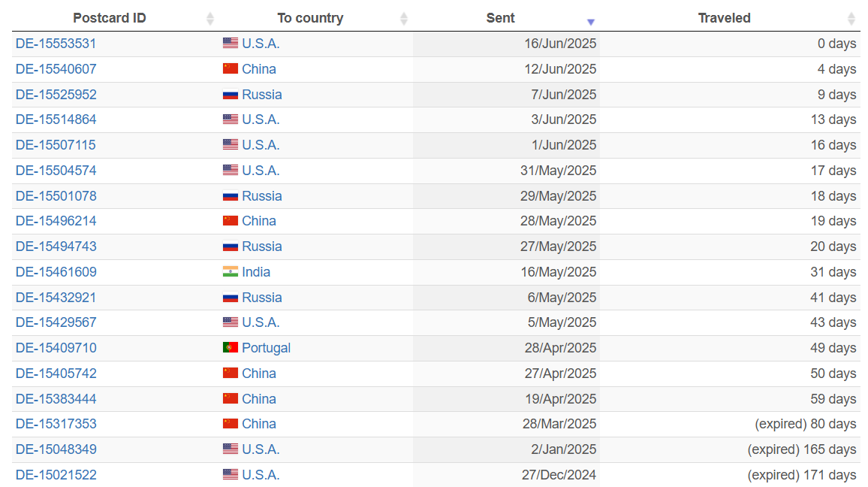
Task: Click the Traveled column sort arrows
Action: (851, 19)
